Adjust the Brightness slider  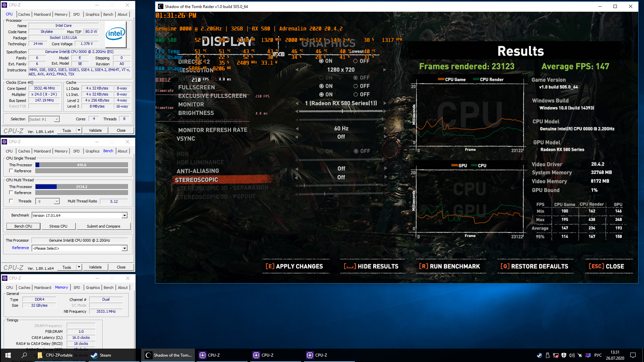click(x=341, y=111)
